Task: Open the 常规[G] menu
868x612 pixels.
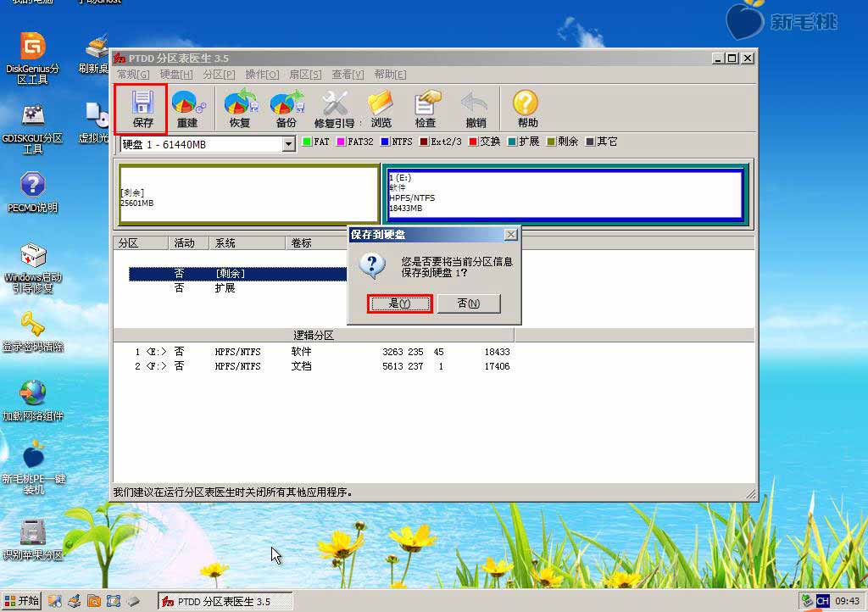Action: coord(133,74)
